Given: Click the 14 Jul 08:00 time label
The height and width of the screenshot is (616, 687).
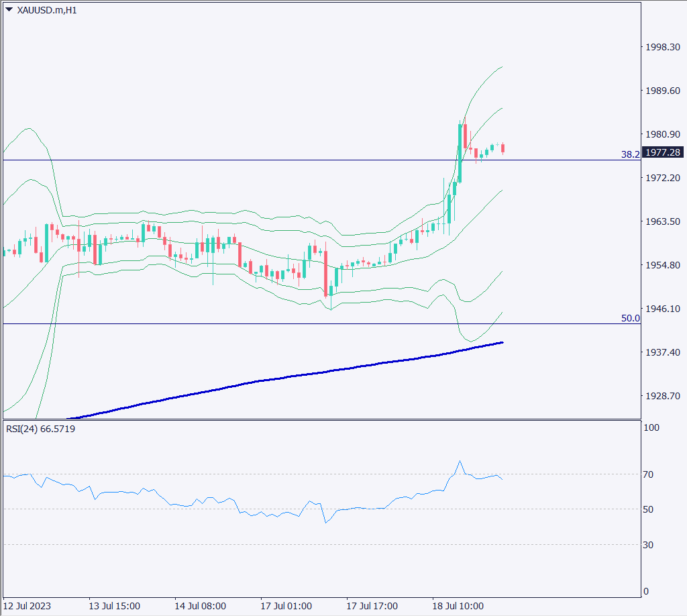Looking at the screenshot, I should [x=200, y=606].
